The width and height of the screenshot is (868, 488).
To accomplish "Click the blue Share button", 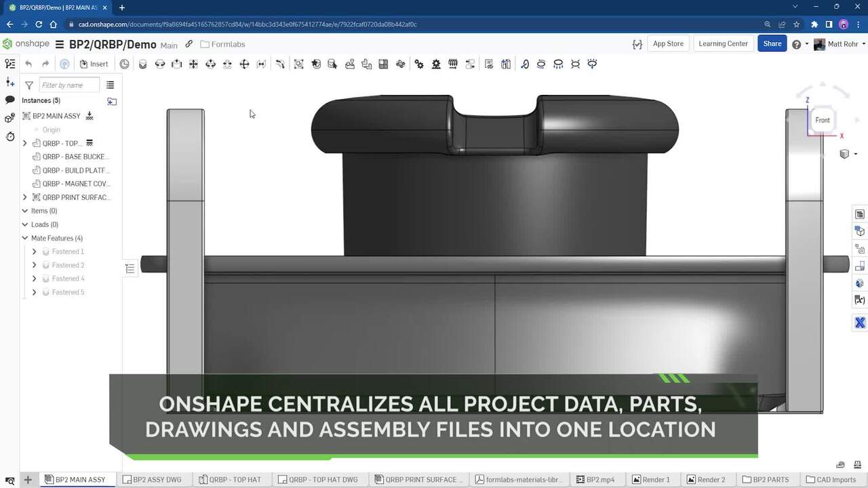I will 772,43.
